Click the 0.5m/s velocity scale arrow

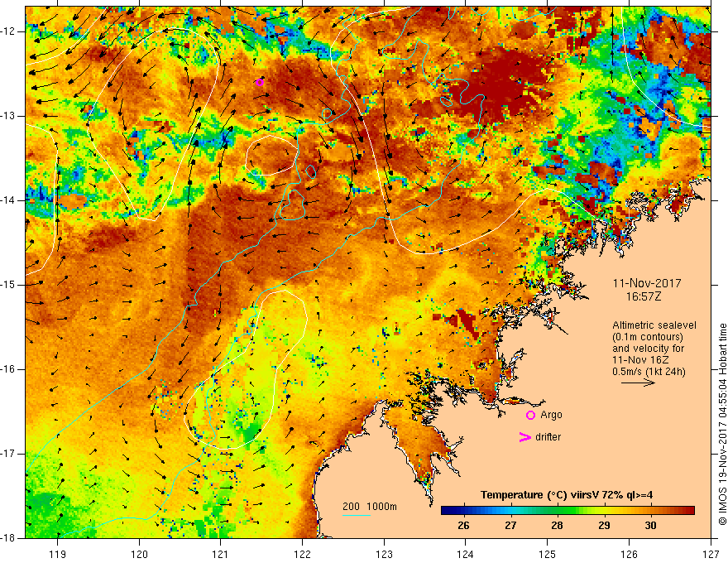click(638, 383)
